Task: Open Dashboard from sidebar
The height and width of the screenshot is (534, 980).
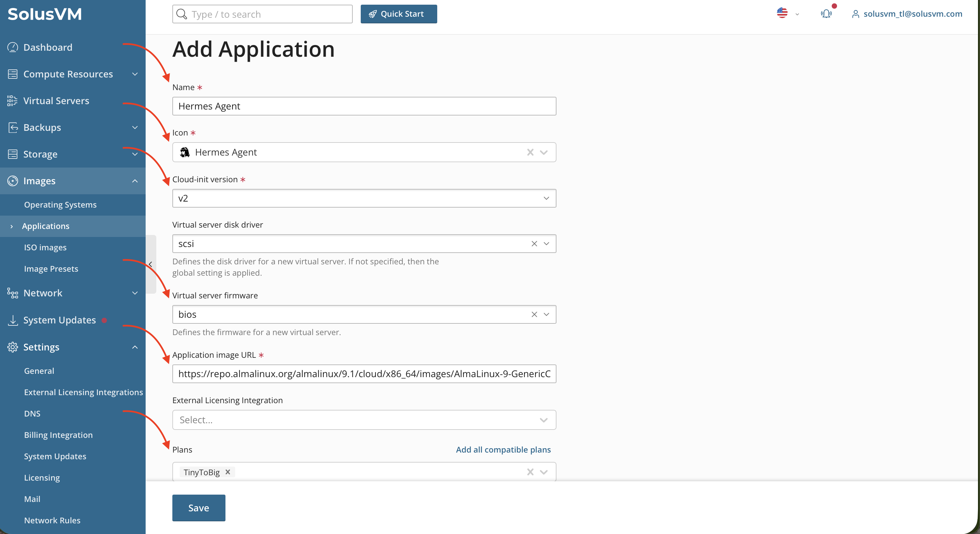Action: (47, 47)
